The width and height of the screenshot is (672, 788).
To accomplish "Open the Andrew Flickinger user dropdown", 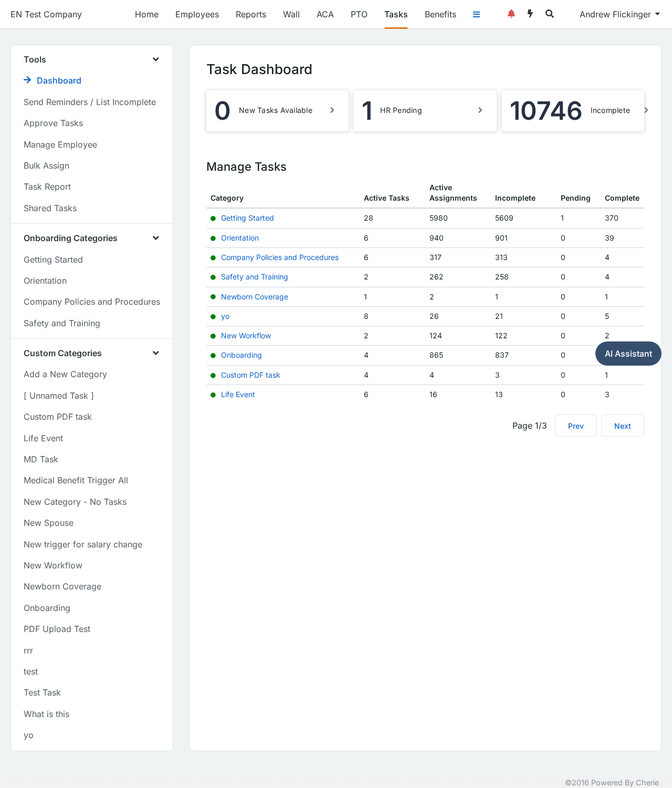I will click(x=619, y=14).
